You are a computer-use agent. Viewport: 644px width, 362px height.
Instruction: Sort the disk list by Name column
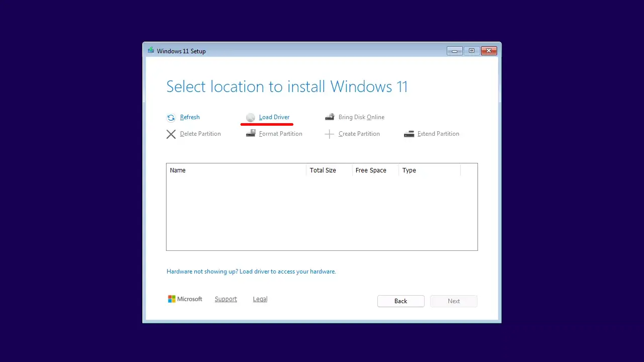pos(236,170)
